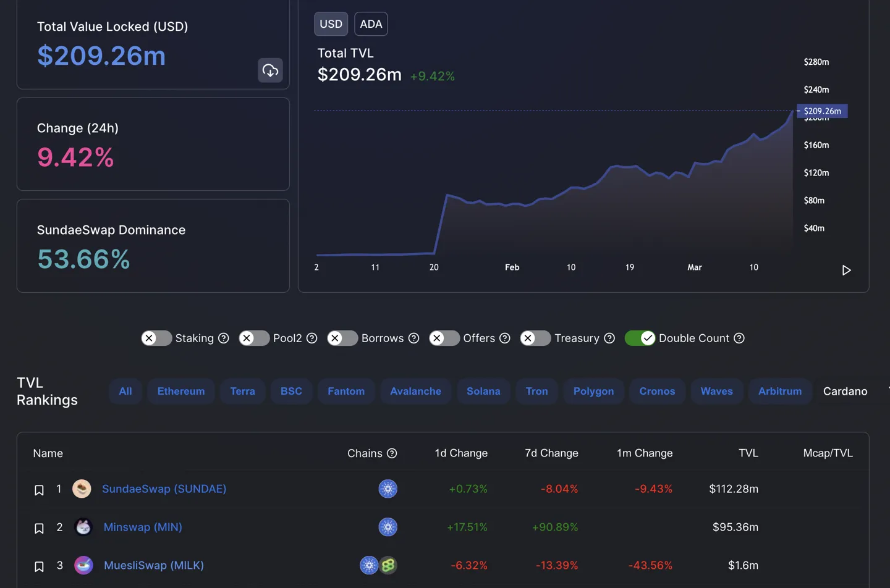Bookmark SundaeSwap row
This screenshot has height=588, width=890.
39,490
